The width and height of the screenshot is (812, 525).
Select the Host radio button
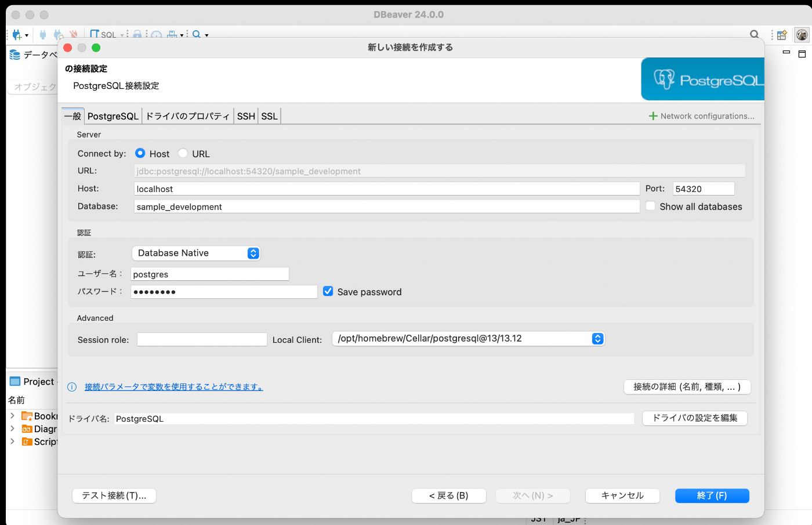[140, 153]
